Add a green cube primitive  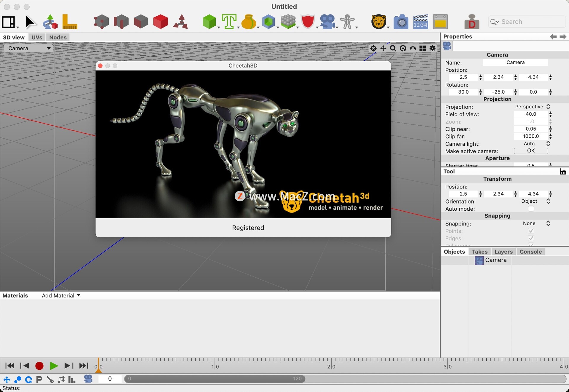click(210, 22)
